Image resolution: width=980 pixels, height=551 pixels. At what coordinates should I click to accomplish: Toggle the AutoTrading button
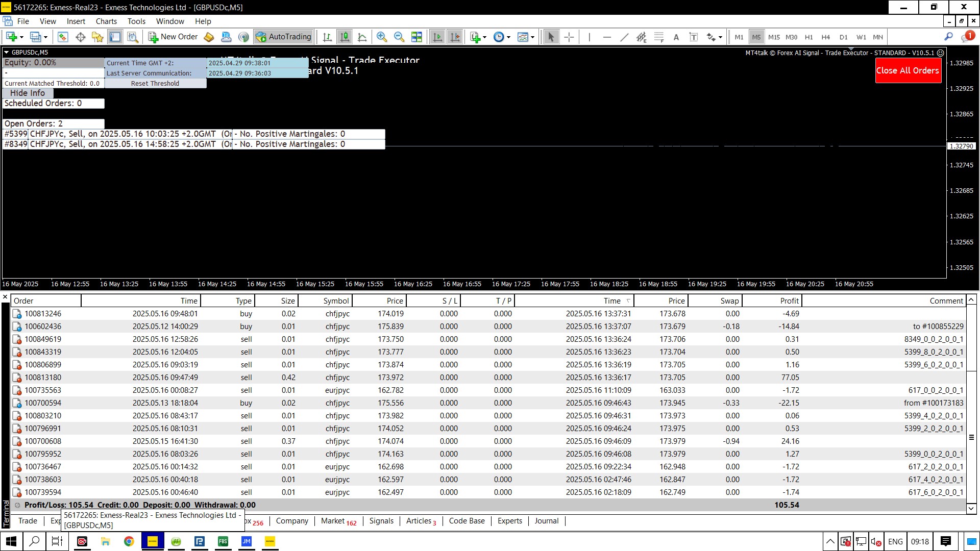point(283,37)
